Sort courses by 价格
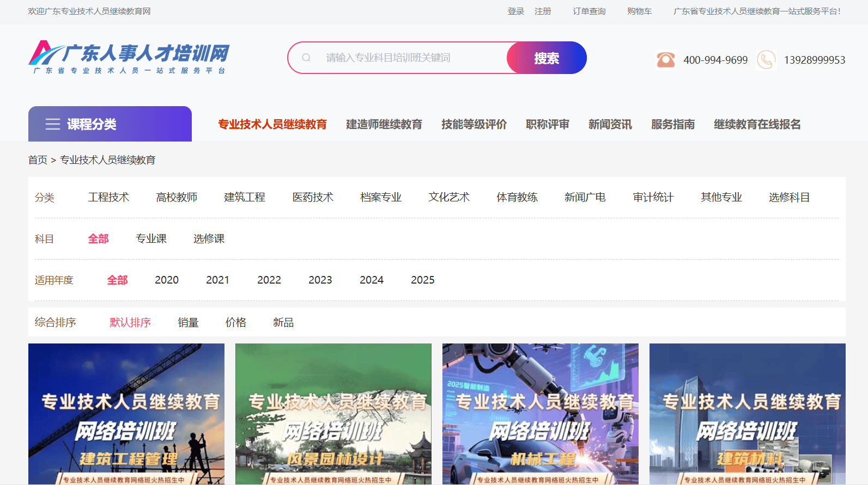Image resolution: width=868 pixels, height=485 pixels. 235,323
